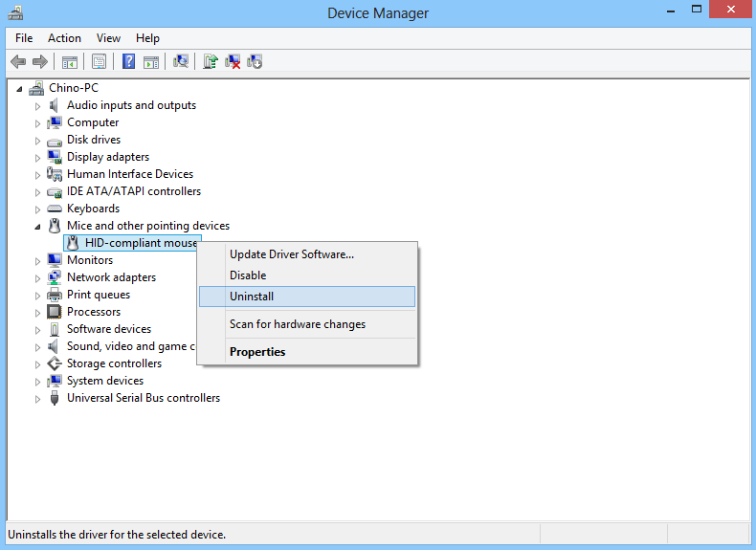The width and height of the screenshot is (756, 550).
Task: Open the File menu
Action: pyautogui.click(x=24, y=38)
